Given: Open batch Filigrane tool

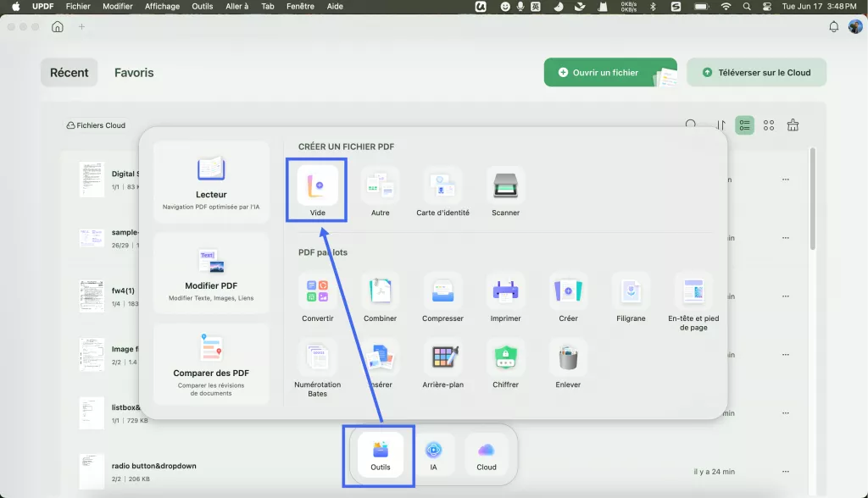Looking at the screenshot, I should click(x=631, y=297).
